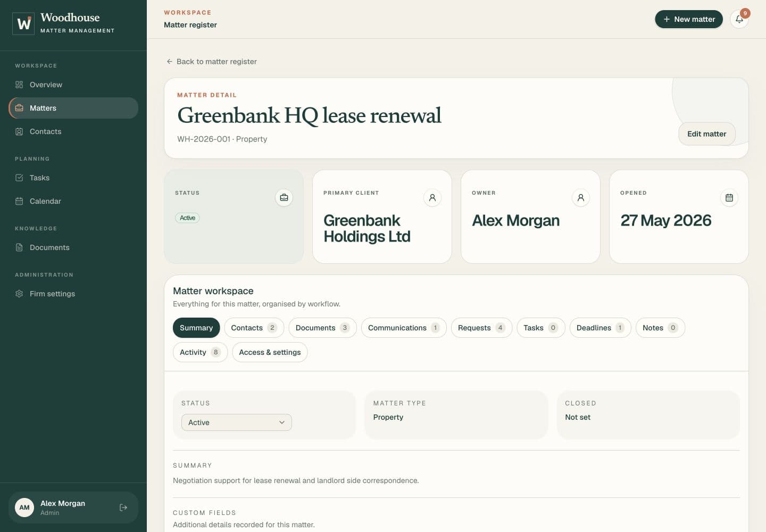Open the Documents tab with 3 items
Screen dimensions: 766x532
[323, 328]
